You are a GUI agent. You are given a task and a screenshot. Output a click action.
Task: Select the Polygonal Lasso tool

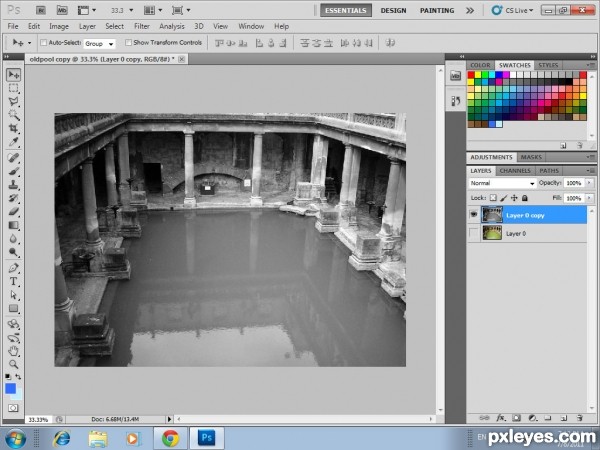click(13, 101)
